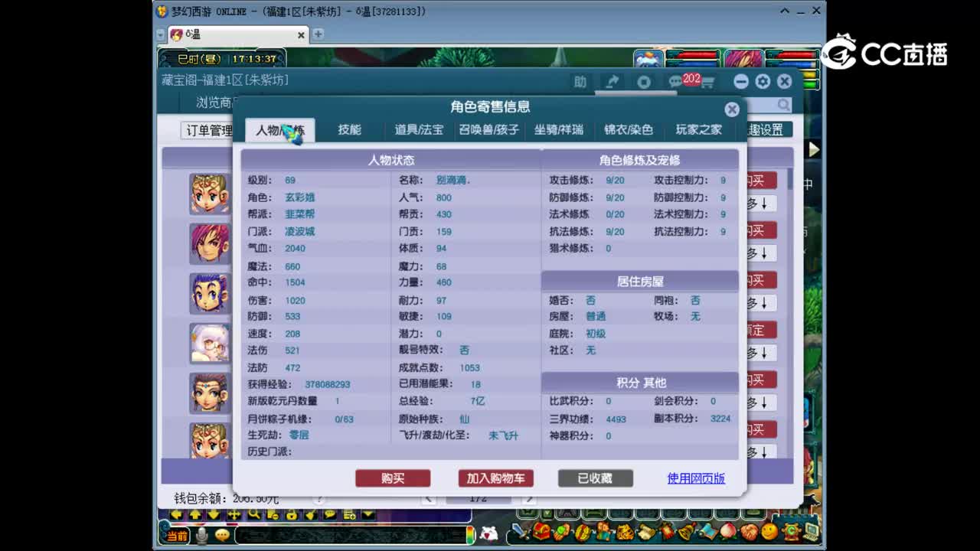The width and height of the screenshot is (980, 551).
Task: Toggle the 当前 chat channel button
Action: pos(176,536)
